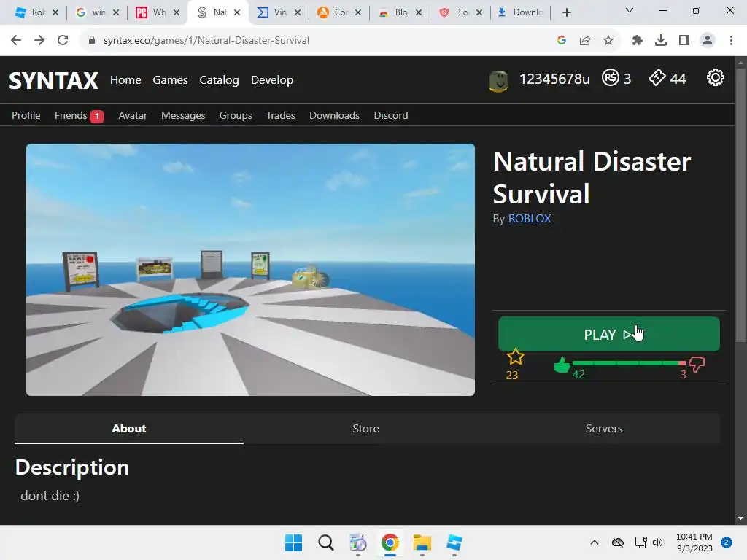Click the game preview thumbnail
Screen dimensions: 747x560
coord(251,270)
